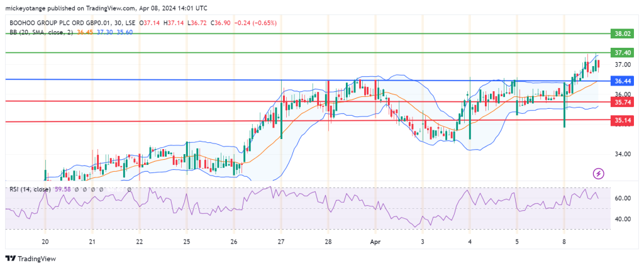Click the BB upper value 37.30
This screenshot has width=644, height=268.
tap(105, 32)
